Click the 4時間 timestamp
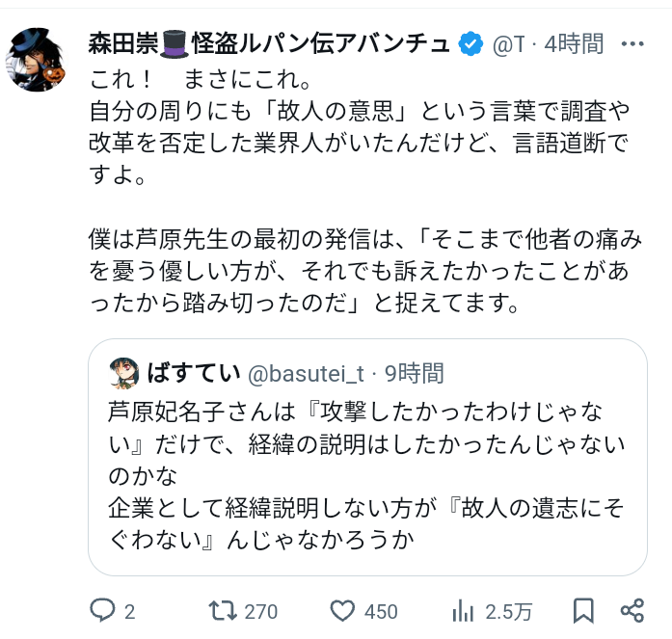 tap(575, 43)
